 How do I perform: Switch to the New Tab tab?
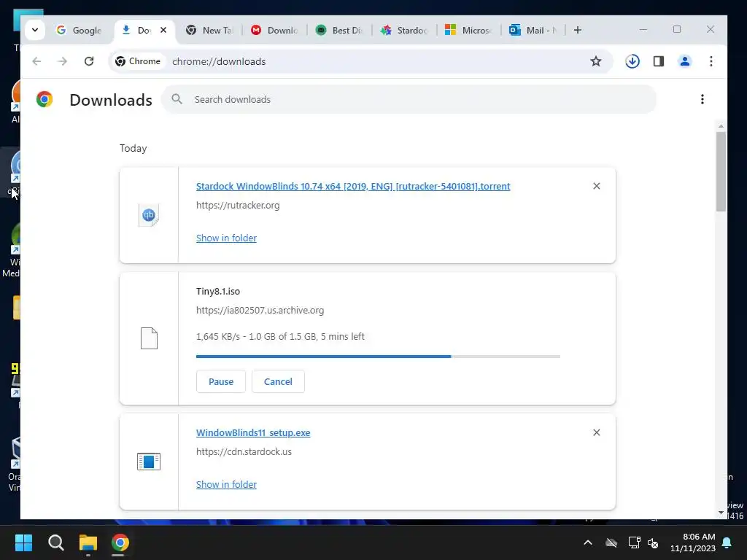point(209,30)
